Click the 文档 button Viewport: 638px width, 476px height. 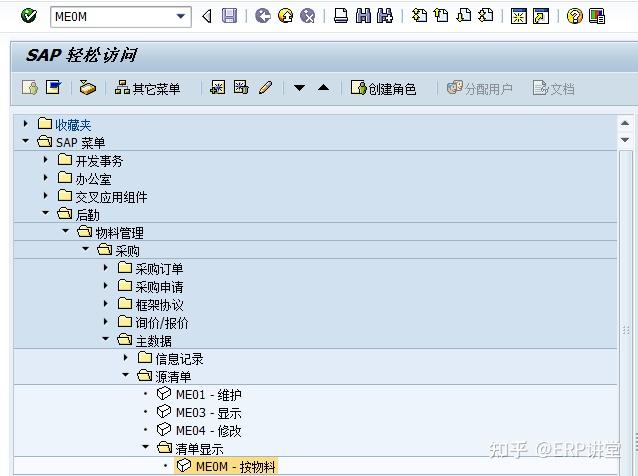click(554, 88)
